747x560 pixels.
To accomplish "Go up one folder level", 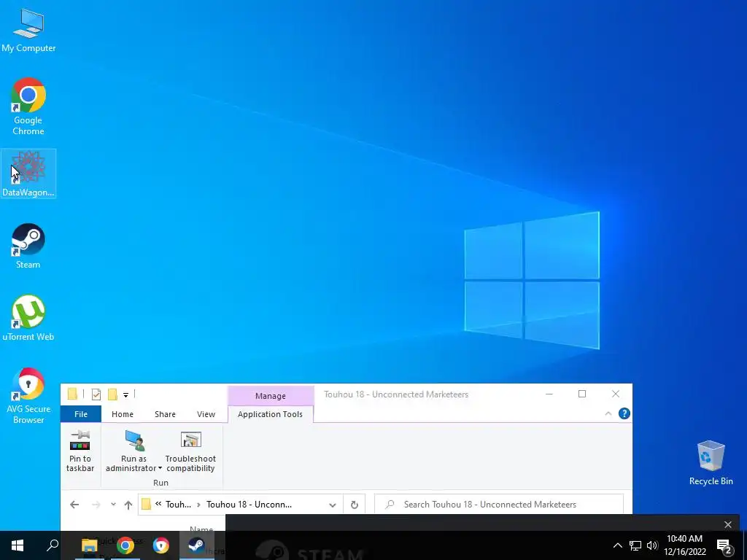I will 128,505.
